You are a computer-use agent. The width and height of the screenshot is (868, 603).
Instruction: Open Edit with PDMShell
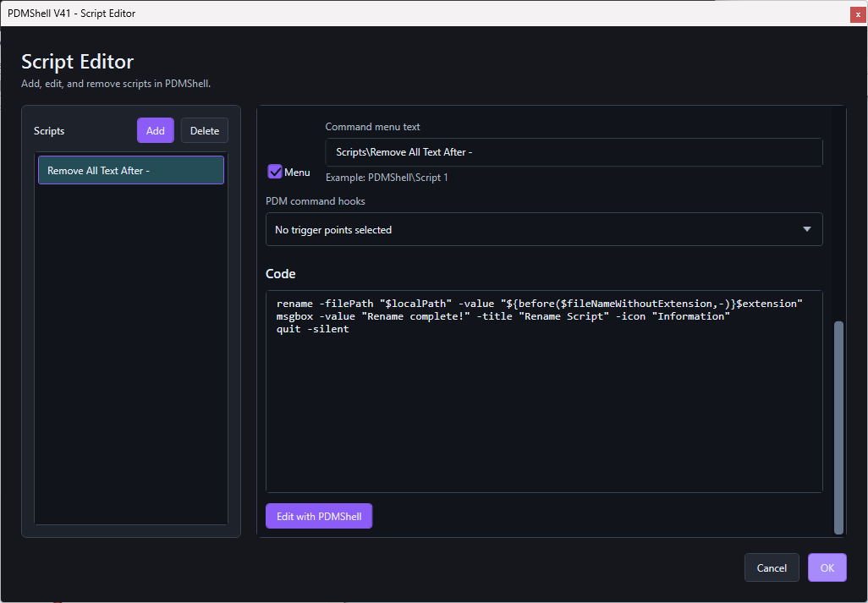319,516
